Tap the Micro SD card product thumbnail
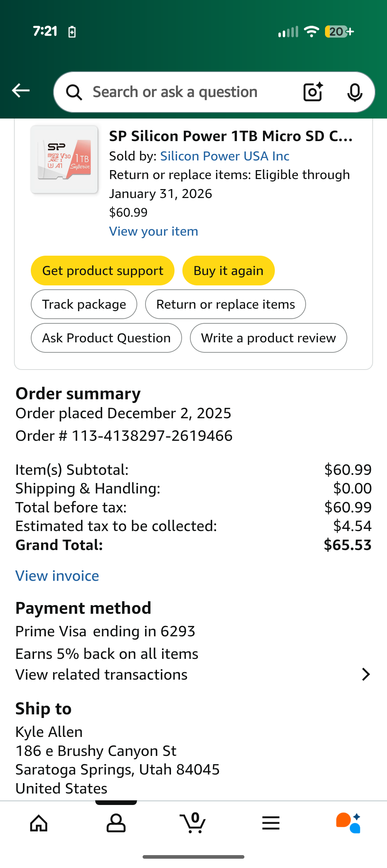Screen dimensions: 387x868 click(x=64, y=159)
